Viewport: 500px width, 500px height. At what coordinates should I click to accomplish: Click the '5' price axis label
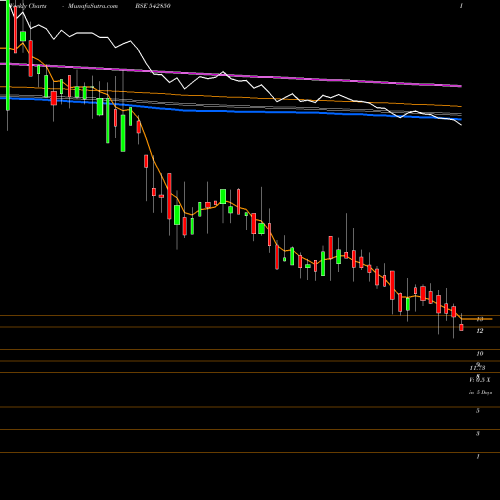(x=478, y=410)
